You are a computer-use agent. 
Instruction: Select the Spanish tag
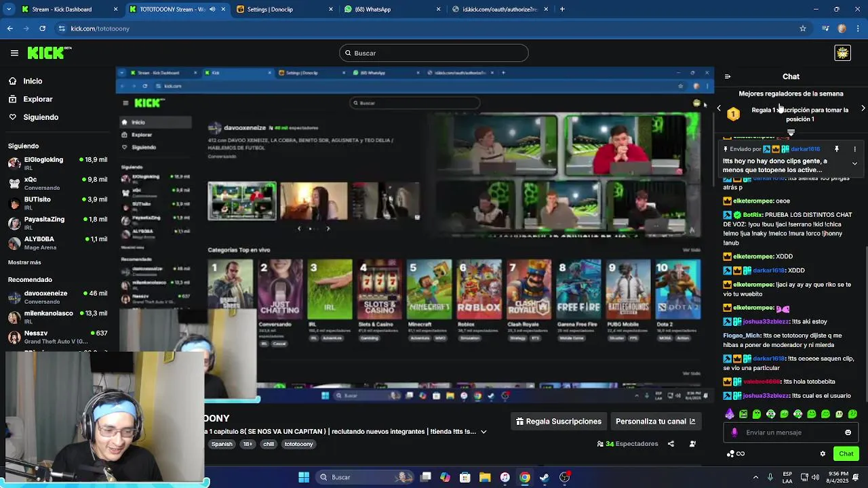click(x=222, y=444)
